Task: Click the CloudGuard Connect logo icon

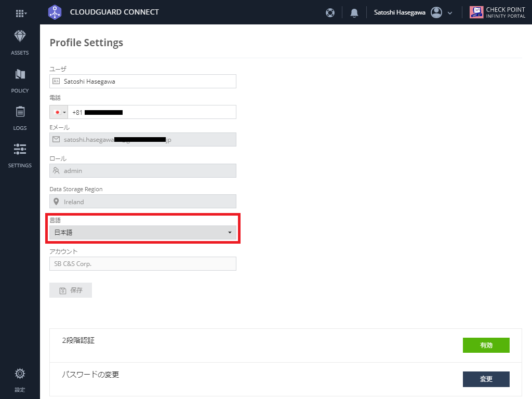Action: click(55, 12)
